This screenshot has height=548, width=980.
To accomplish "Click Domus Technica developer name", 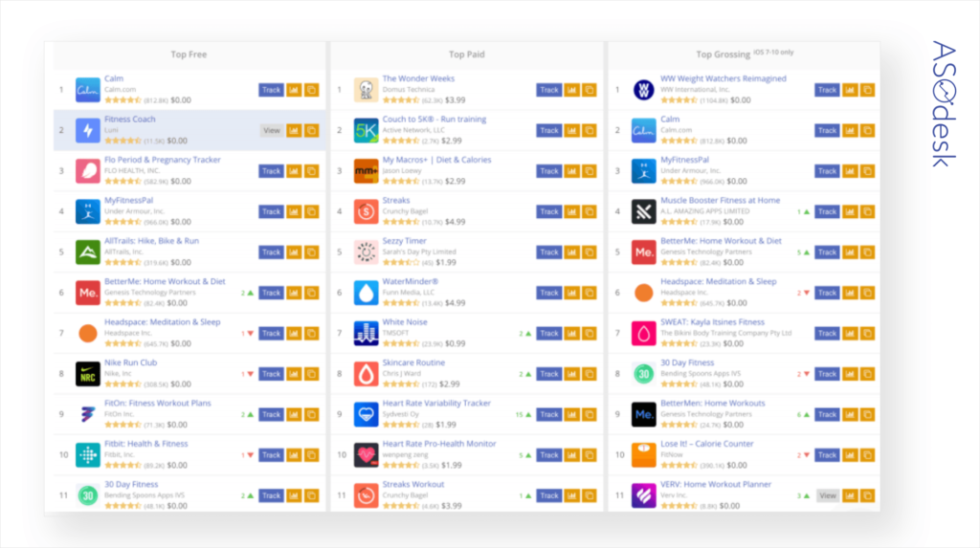I will pyautogui.click(x=408, y=89).
